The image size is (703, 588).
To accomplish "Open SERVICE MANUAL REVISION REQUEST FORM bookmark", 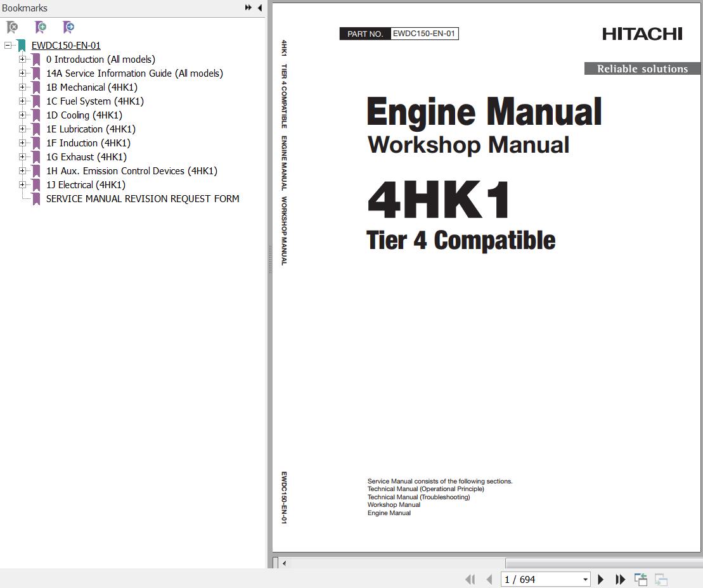I will point(143,198).
